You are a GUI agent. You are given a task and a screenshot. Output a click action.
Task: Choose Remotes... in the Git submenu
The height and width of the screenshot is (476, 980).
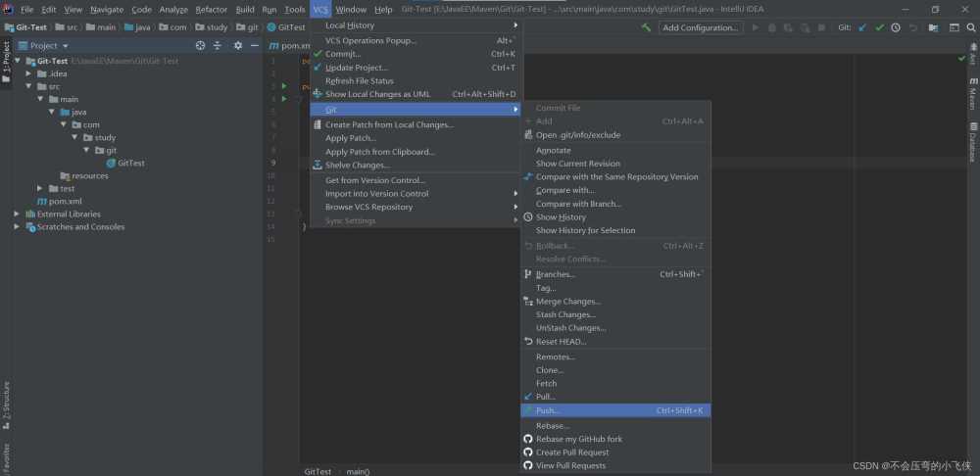pyautogui.click(x=615, y=357)
